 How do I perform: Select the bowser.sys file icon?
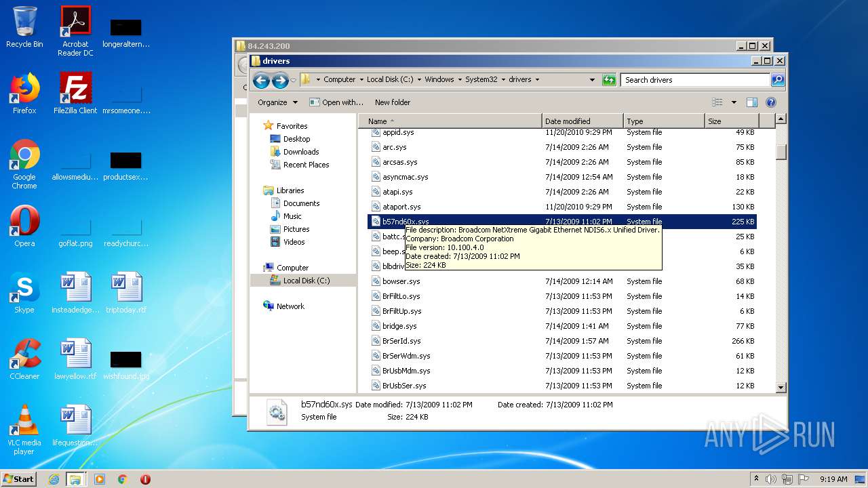[x=376, y=281]
